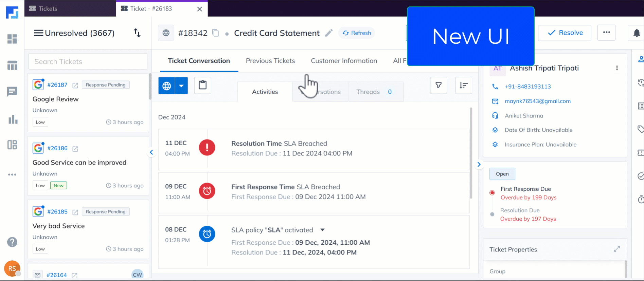Click the clipboard notes icon
This screenshot has height=281, width=644.
tap(203, 85)
